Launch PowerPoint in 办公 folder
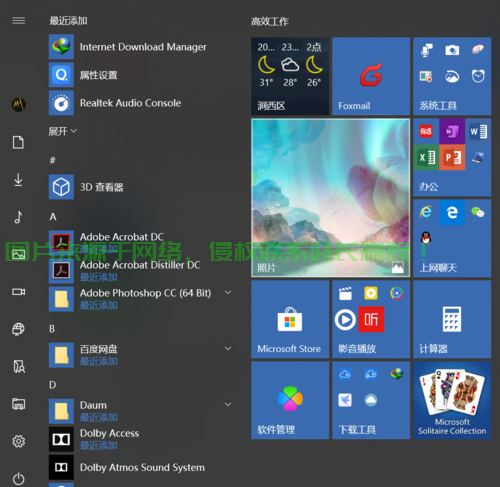Screen dimensions: 500x487 click(452, 157)
